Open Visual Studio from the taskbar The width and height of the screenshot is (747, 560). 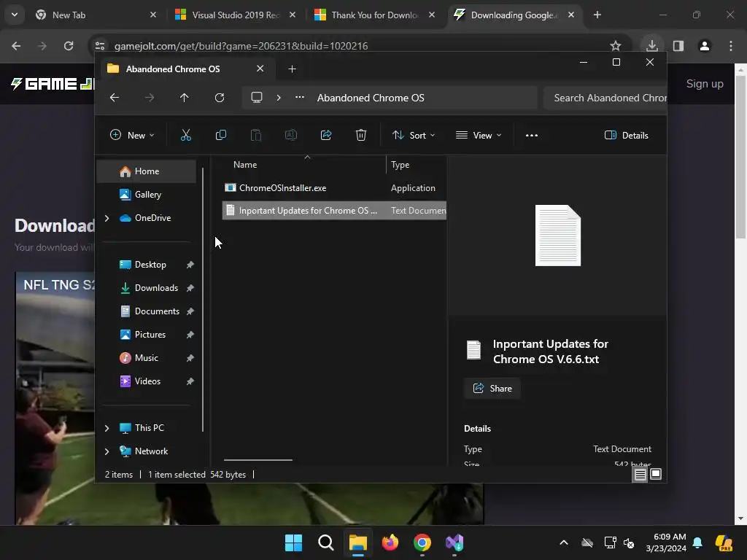454,542
